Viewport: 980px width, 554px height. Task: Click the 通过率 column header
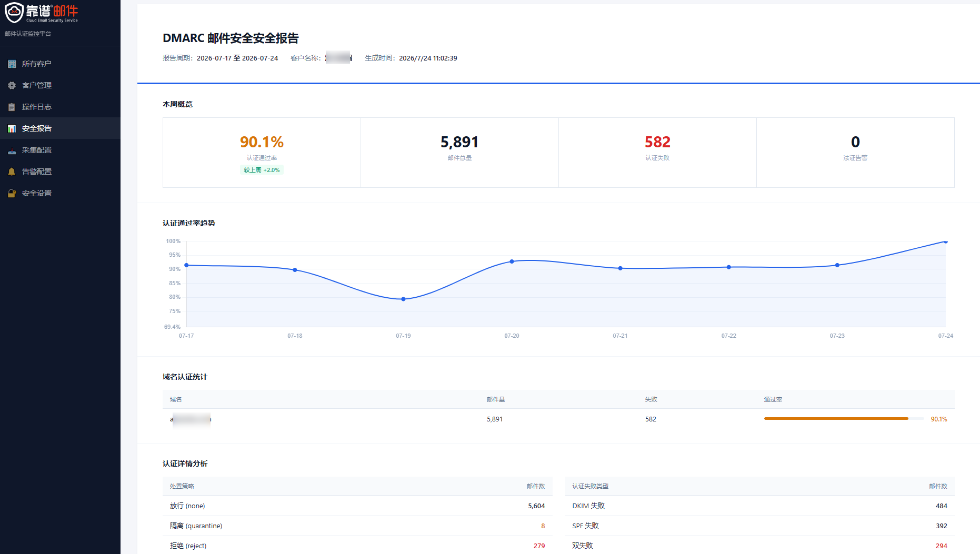coord(773,399)
